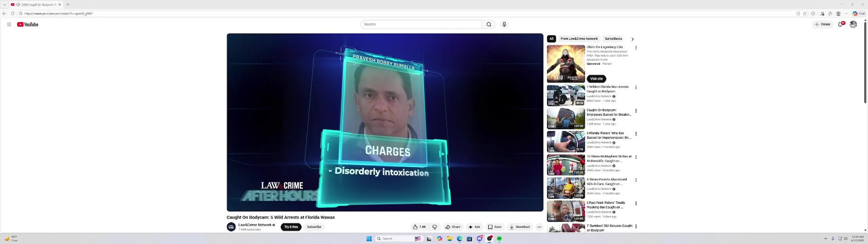Click Visit site on the RAID ad
Screen dimensions: 868x244
[x=596, y=79]
